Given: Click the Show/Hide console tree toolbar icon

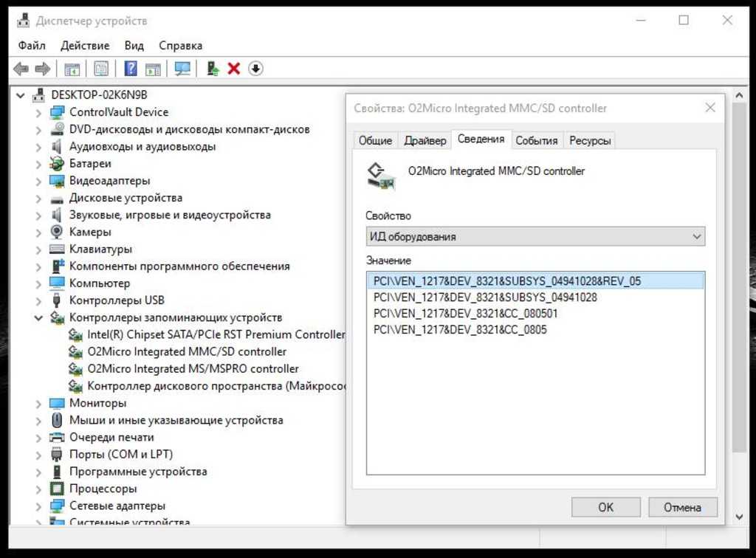Looking at the screenshot, I should (72, 69).
